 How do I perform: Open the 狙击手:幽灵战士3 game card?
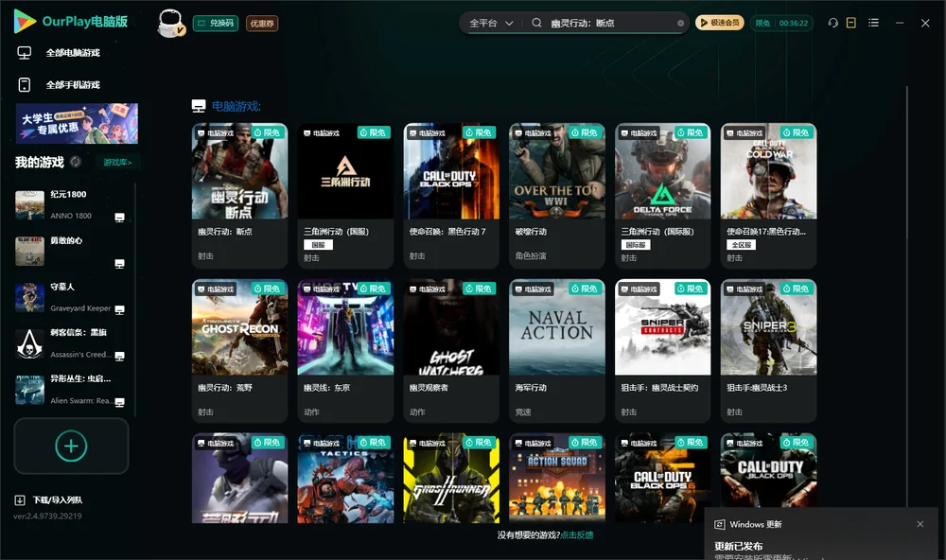coord(768,351)
